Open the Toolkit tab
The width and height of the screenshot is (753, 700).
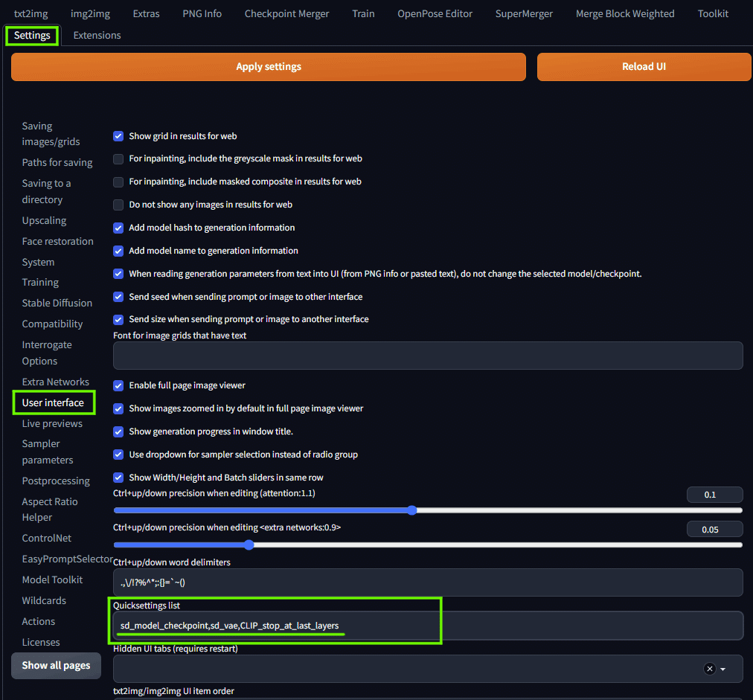(x=713, y=13)
